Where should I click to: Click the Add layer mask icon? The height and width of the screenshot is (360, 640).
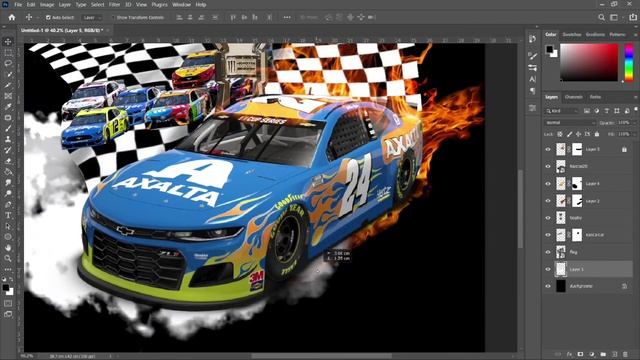pos(580,354)
